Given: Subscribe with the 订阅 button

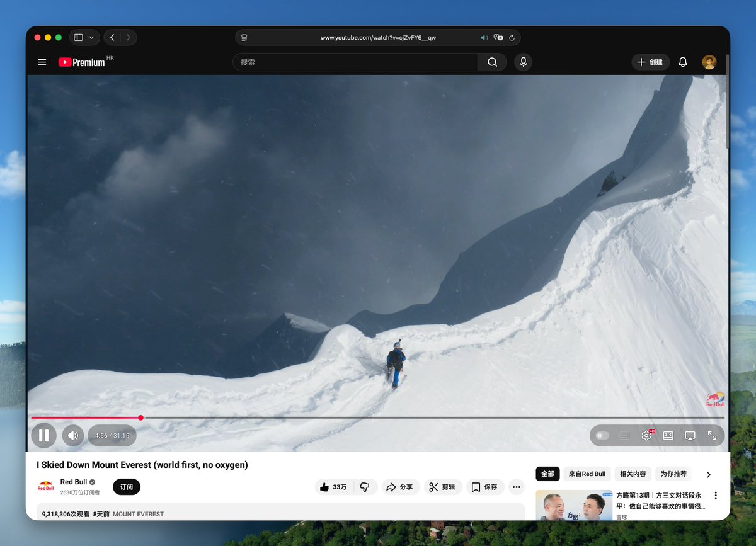Looking at the screenshot, I should (x=127, y=487).
